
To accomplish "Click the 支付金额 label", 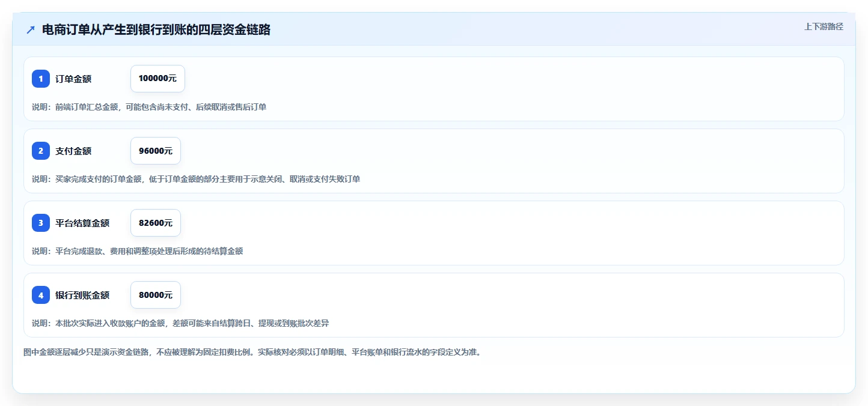I will click(73, 151).
